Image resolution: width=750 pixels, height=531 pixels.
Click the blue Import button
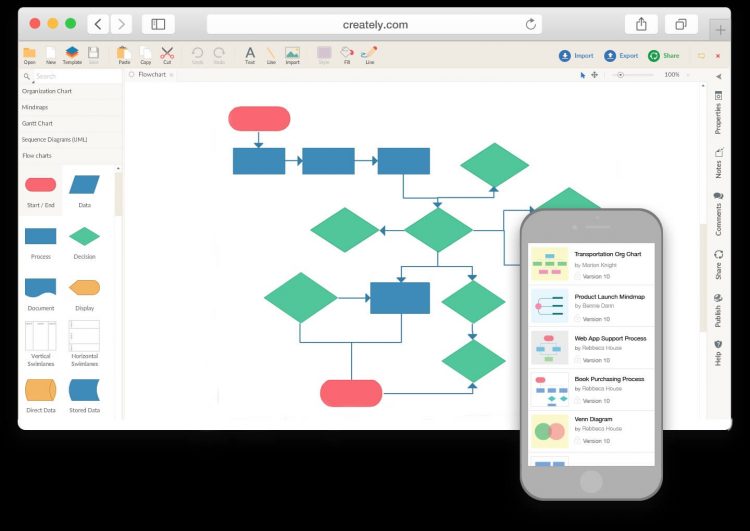coord(576,56)
